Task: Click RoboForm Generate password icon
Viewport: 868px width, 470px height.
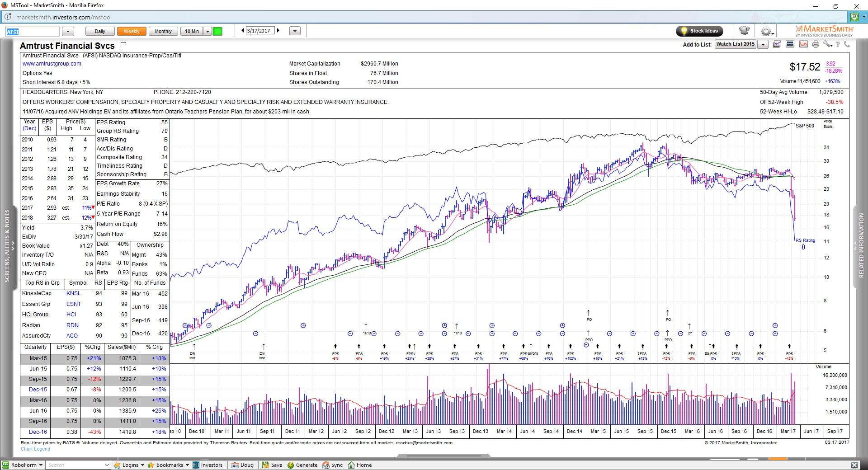Action: 302,465
